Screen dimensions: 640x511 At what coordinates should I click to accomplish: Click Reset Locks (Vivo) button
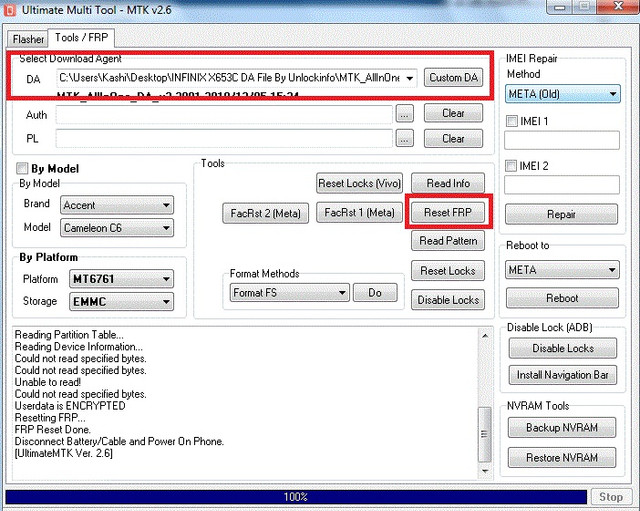(359, 183)
